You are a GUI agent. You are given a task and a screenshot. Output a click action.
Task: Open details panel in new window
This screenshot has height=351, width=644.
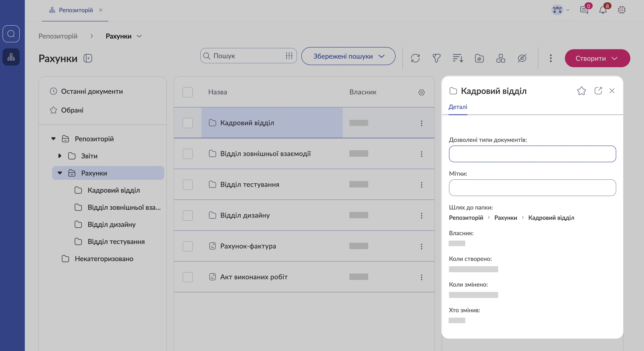coord(598,91)
